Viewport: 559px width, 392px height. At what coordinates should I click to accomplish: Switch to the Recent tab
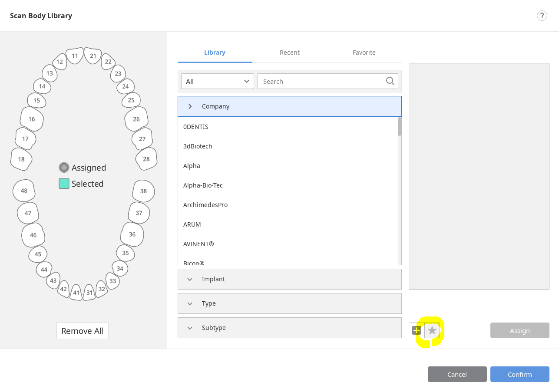pos(290,53)
